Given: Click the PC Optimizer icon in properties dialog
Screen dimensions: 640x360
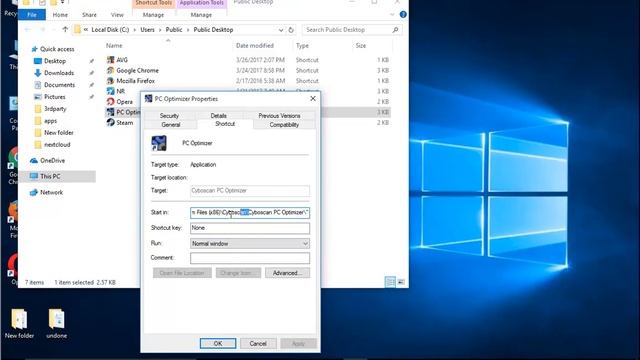Looking at the screenshot, I should point(159,143).
